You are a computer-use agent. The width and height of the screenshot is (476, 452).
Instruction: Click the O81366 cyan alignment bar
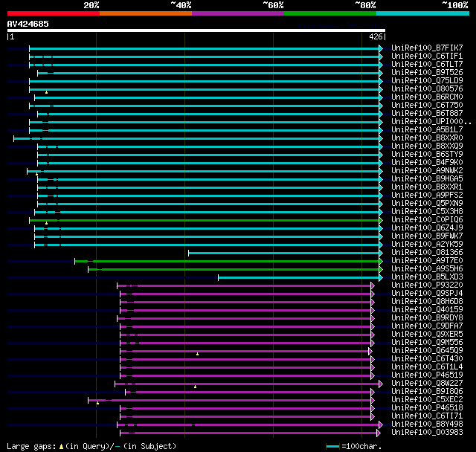pos(284,253)
